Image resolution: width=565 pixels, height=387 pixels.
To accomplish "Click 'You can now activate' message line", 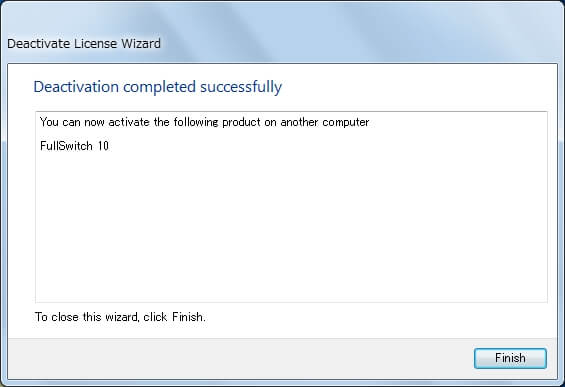I will (x=204, y=122).
